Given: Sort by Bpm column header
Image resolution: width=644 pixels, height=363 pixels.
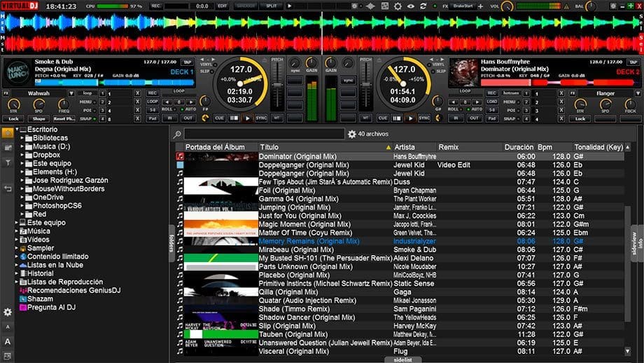Looking at the screenshot, I should [554, 147].
